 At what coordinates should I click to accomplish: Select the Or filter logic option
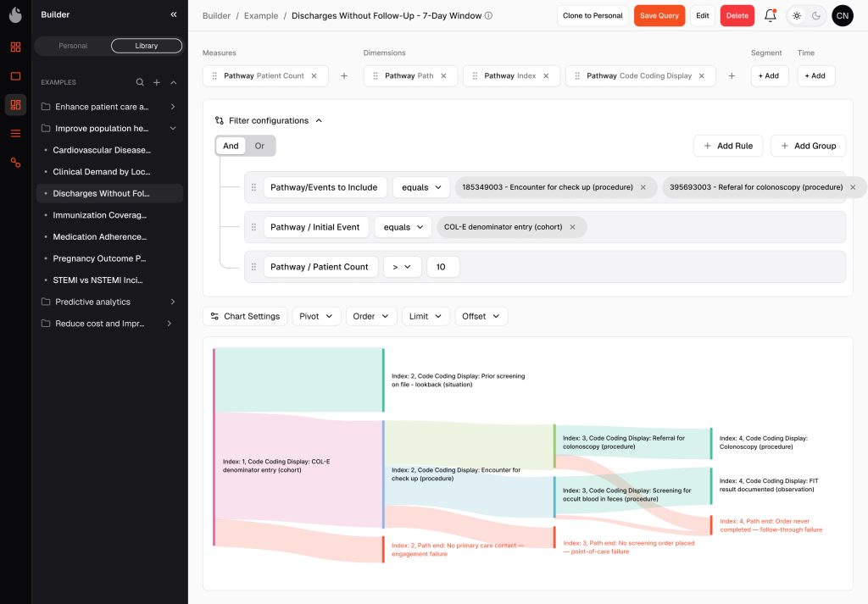click(259, 146)
